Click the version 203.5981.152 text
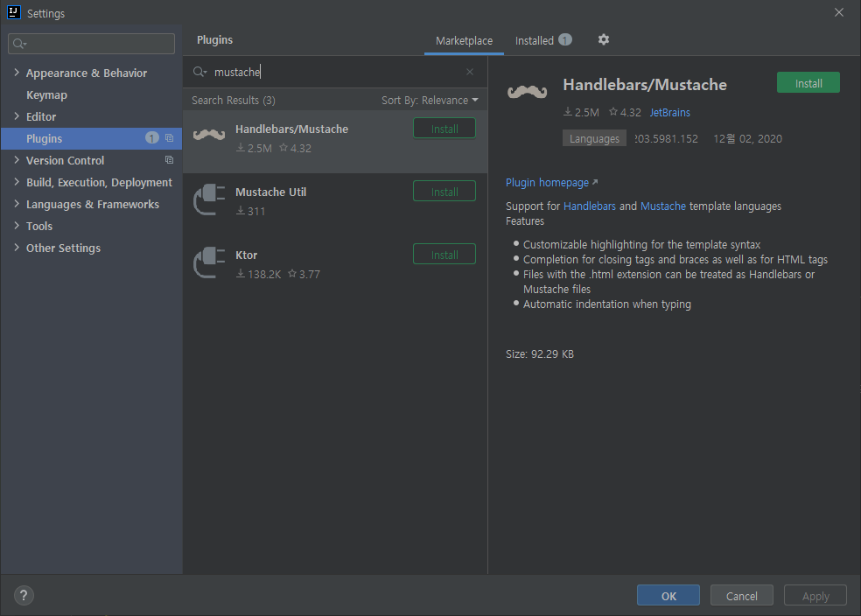The width and height of the screenshot is (861, 616). [x=666, y=138]
